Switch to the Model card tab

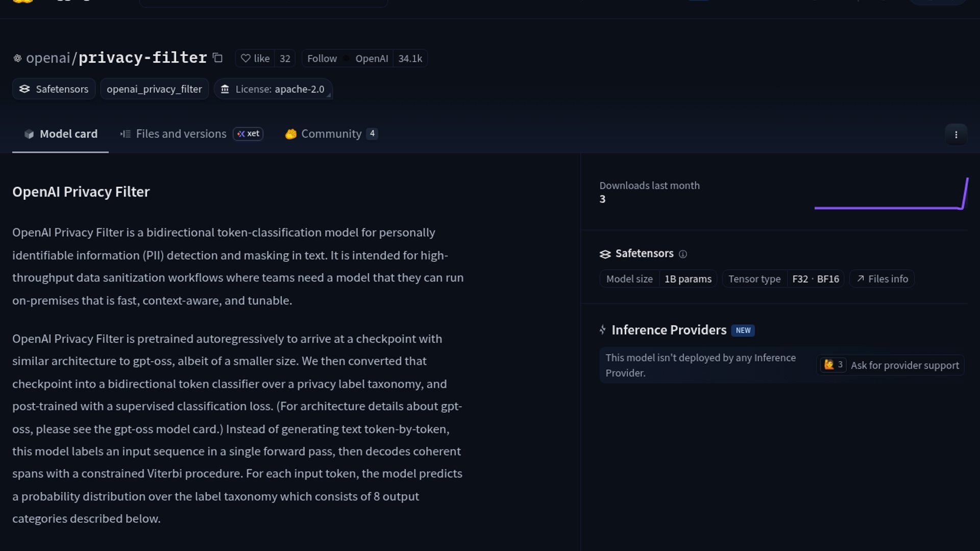61,134
